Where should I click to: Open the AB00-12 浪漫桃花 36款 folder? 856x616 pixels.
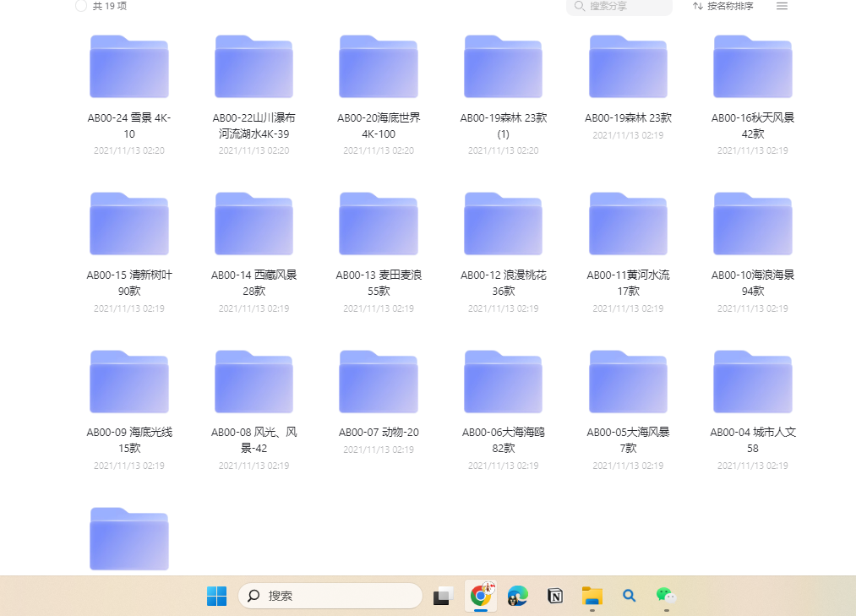coord(503,225)
